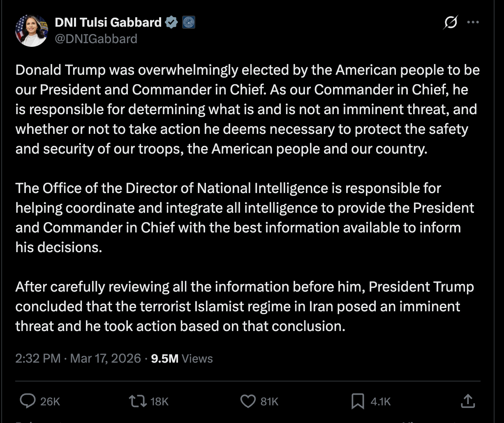Click the Bookmark ribbon icon
The height and width of the screenshot is (423, 504).
[359, 401]
